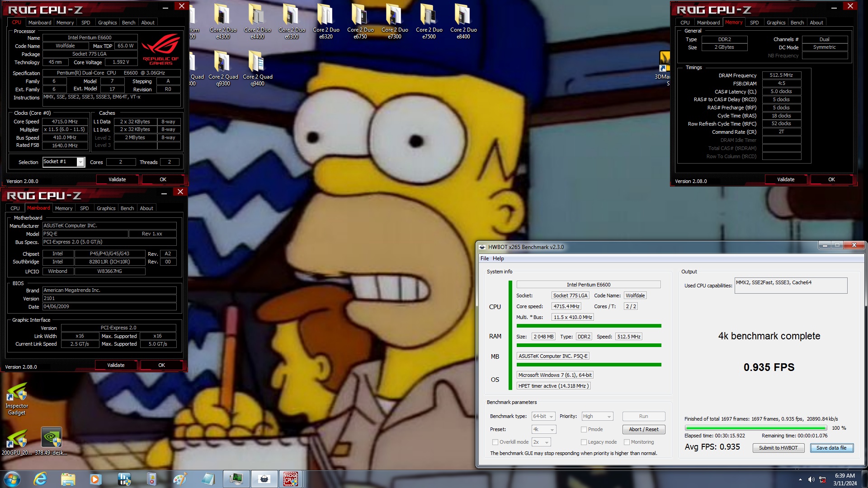Click the Intel Pentium E6600 field in HWBOT
The height and width of the screenshot is (488, 868).
tap(588, 285)
